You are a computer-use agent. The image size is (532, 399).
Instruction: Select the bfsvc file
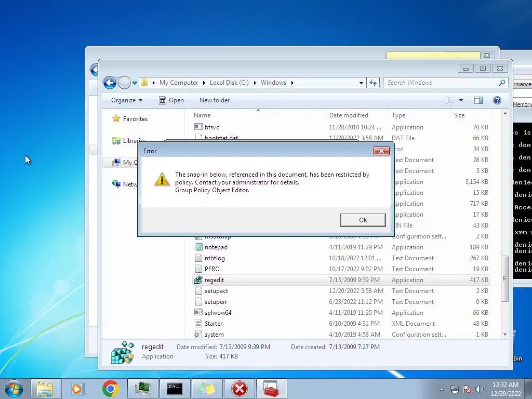coord(212,127)
